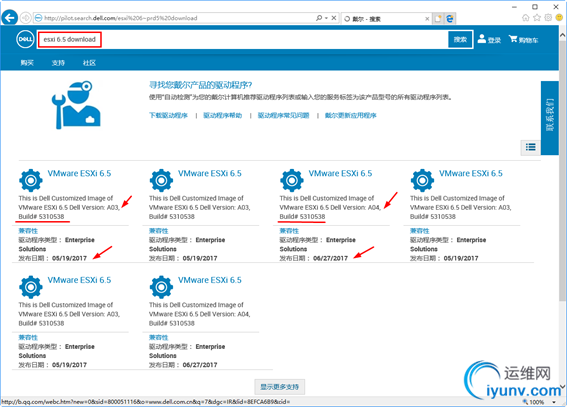The image size is (567, 407).
Task: Open the 驱动程序帮助 link
Action: point(222,115)
